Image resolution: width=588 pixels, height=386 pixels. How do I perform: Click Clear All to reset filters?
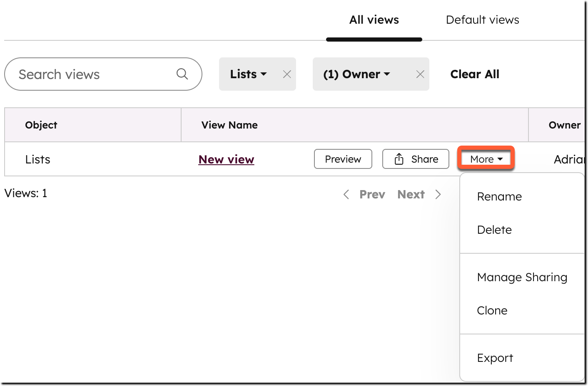click(x=475, y=74)
